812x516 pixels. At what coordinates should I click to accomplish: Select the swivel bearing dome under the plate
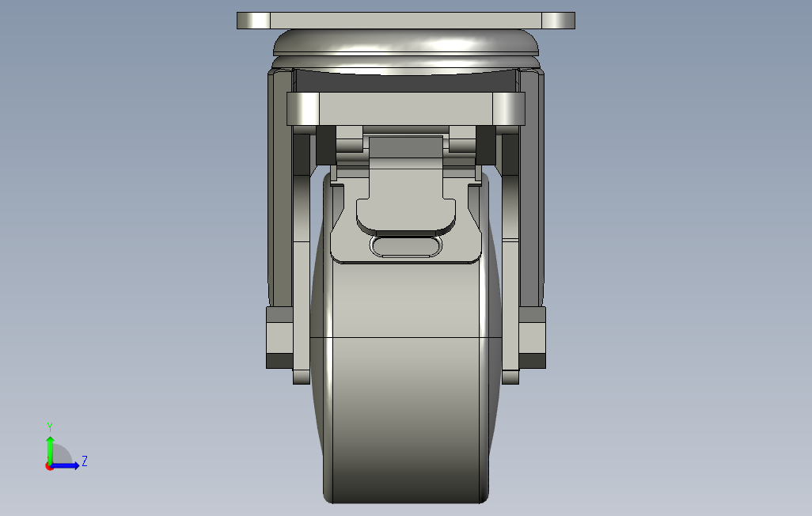(x=406, y=43)
